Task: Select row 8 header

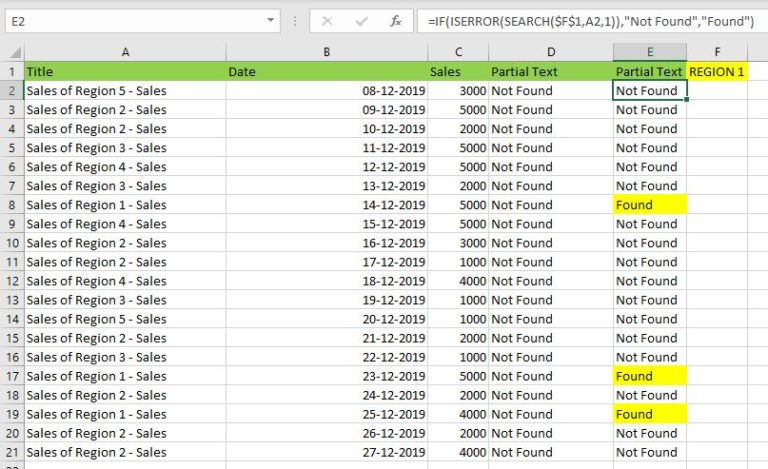Action: tap(12, 205)
